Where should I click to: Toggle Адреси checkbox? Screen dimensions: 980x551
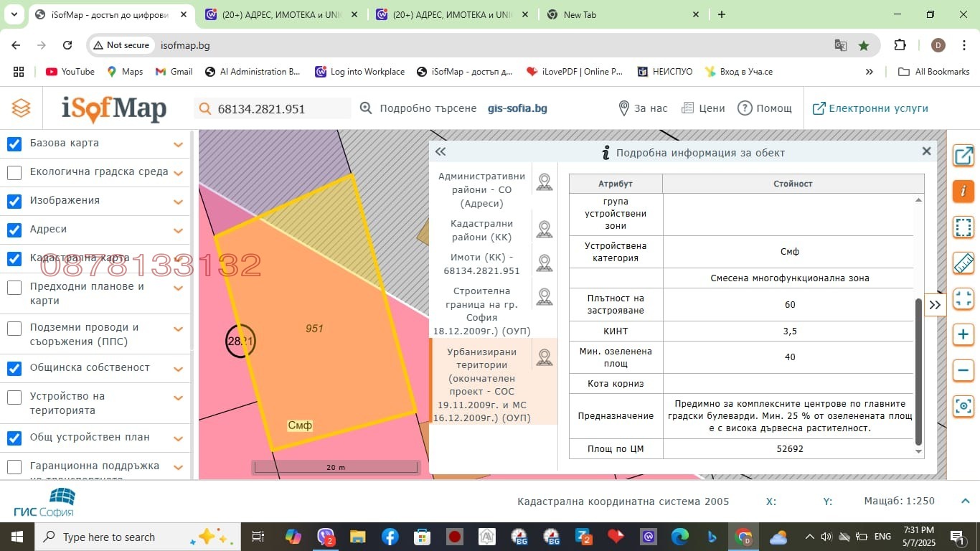tap(14, 230)
